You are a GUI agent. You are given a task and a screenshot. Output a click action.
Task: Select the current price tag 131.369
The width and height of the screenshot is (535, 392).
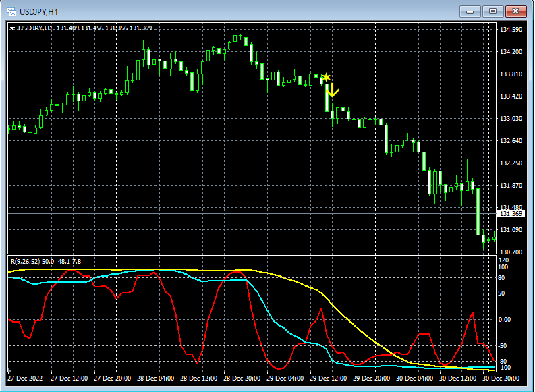(511, 214)
